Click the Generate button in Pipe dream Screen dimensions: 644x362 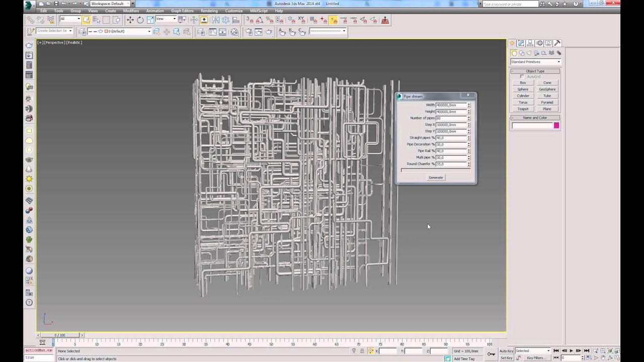pyautogui.click(x=436, y=177)
